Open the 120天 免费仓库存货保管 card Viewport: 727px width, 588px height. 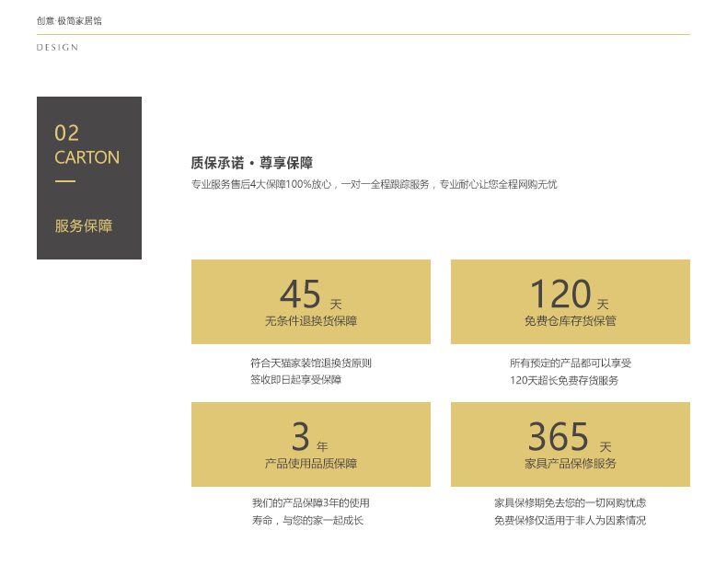[x=571, y=302]
